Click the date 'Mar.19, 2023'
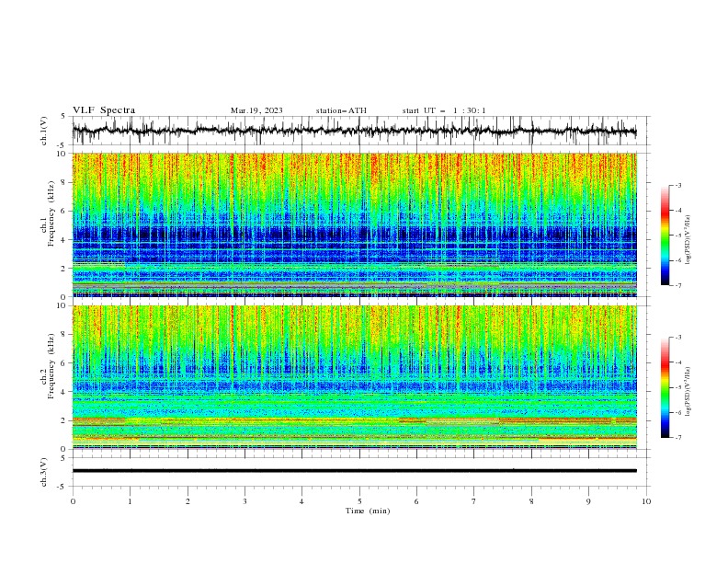Viewport: 728px width, 563px height. click(256, 110)
